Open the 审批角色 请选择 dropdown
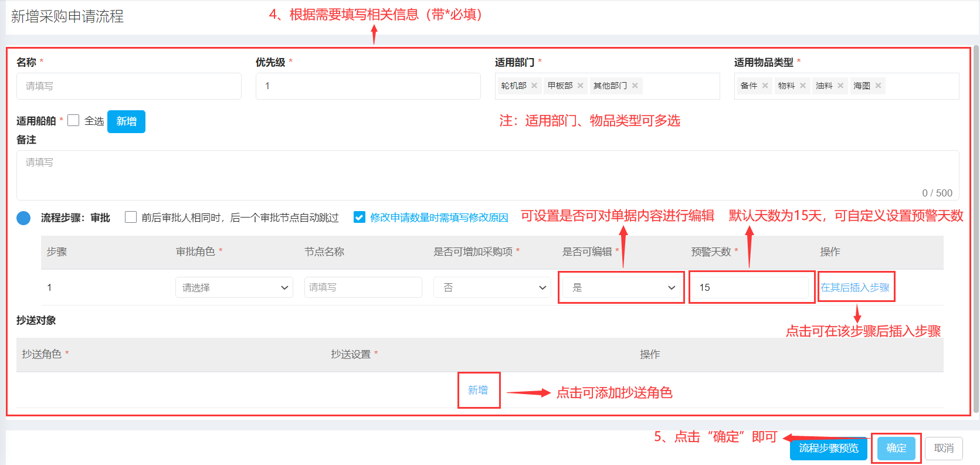The height and width of the screenshot is (465, 980). (x=234, y=287)
